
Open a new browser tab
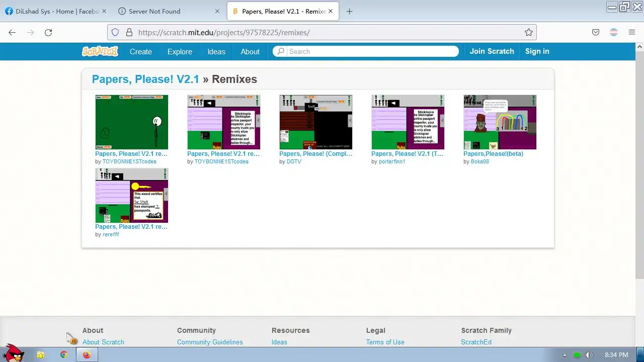tap(349, 11)
